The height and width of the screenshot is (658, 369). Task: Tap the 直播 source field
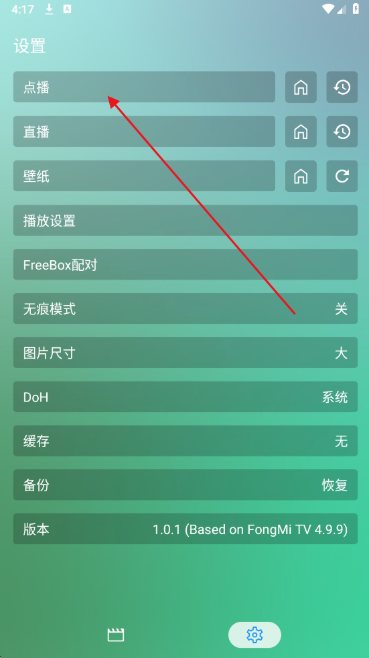(x=144, y=131)
